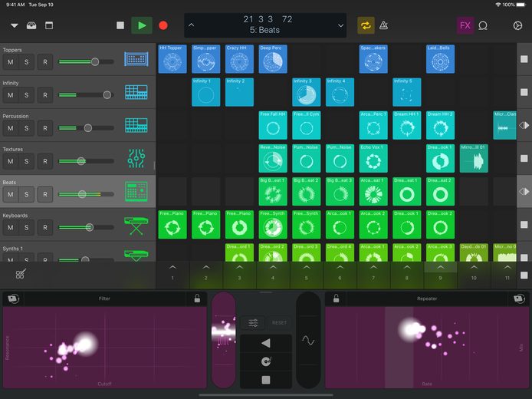Screen dimensions: 532x399
Task: Stop all cells with the bottom-right square
Action: pyautogui.click(x=524, y=275)
